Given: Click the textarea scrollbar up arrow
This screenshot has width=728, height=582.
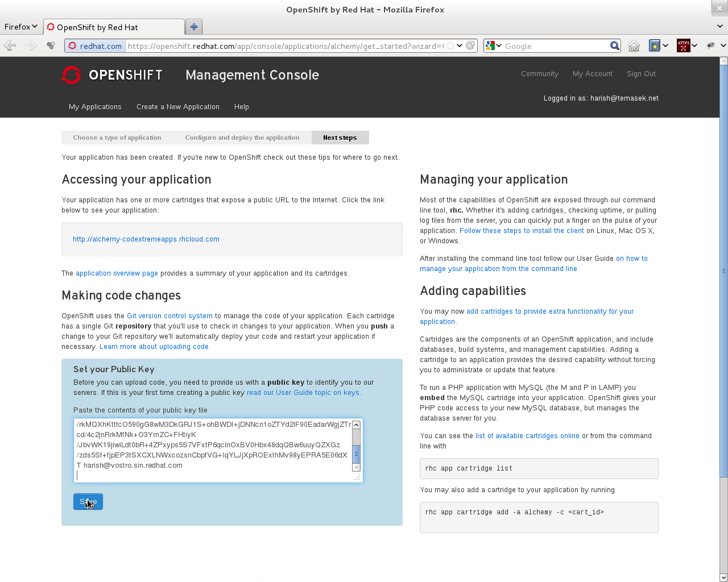Looking at the screenshot, I should [x=357, y=425].
